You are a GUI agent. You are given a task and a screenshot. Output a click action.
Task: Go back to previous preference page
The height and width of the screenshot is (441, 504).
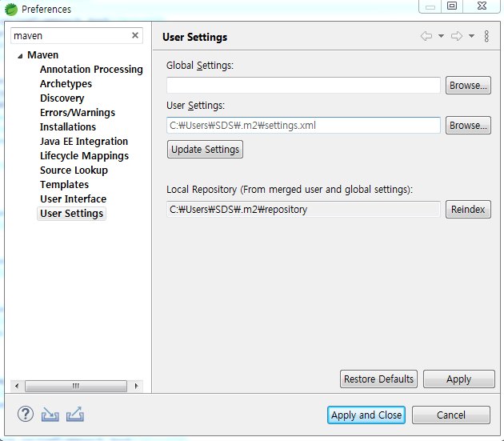point(426,36)
